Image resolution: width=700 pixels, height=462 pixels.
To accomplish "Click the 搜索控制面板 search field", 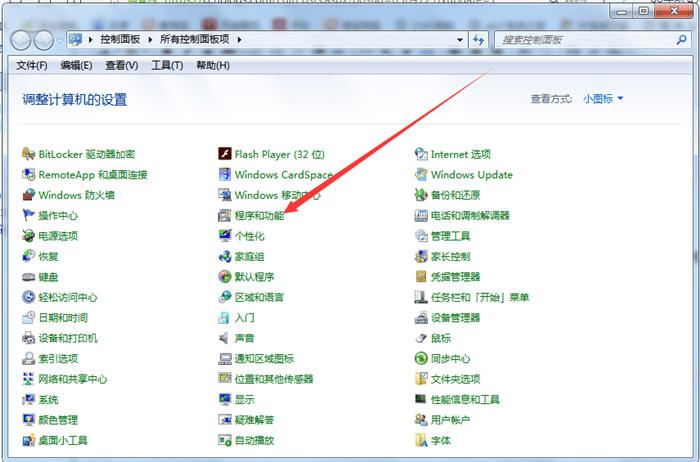I will 585,40.
